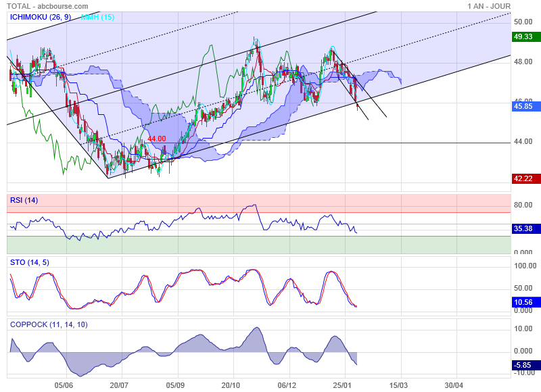Image resolution: width=541 pixels, height=392 pixels.
Task: Click the 15/03 date axis label
Action: (398, 385)
